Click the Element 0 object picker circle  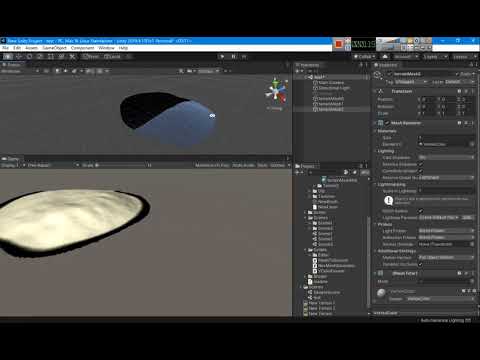[472, 144]
